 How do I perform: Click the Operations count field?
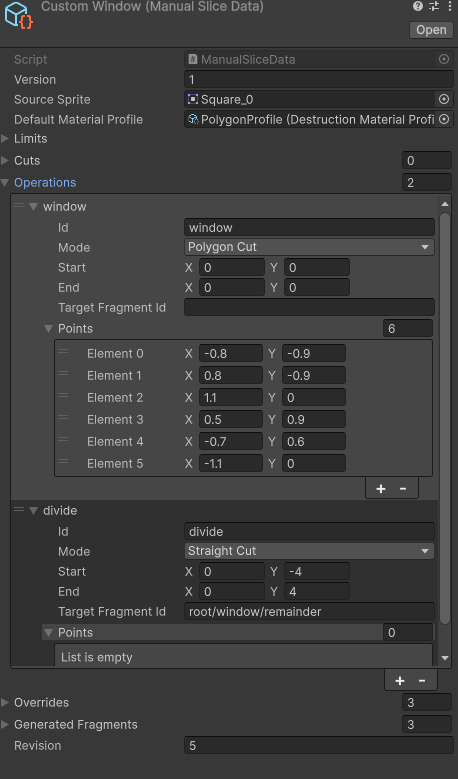coord(427,182)
